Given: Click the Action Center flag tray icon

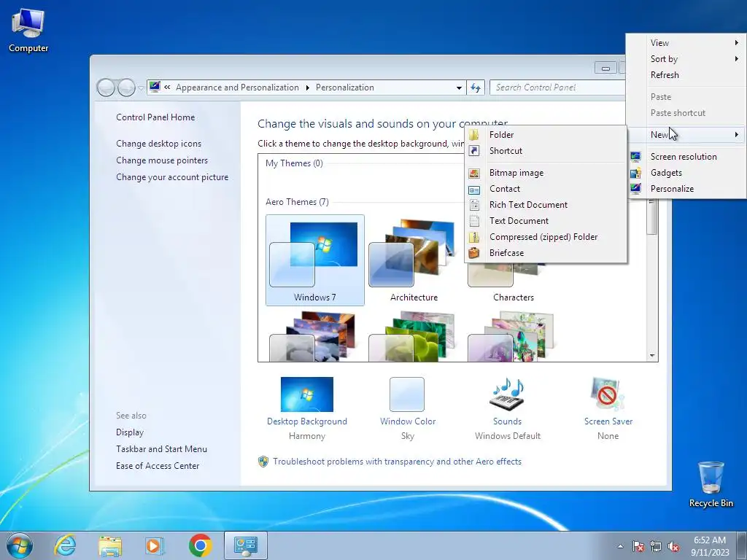Looking at the screenshot, I should coord(638,547).
